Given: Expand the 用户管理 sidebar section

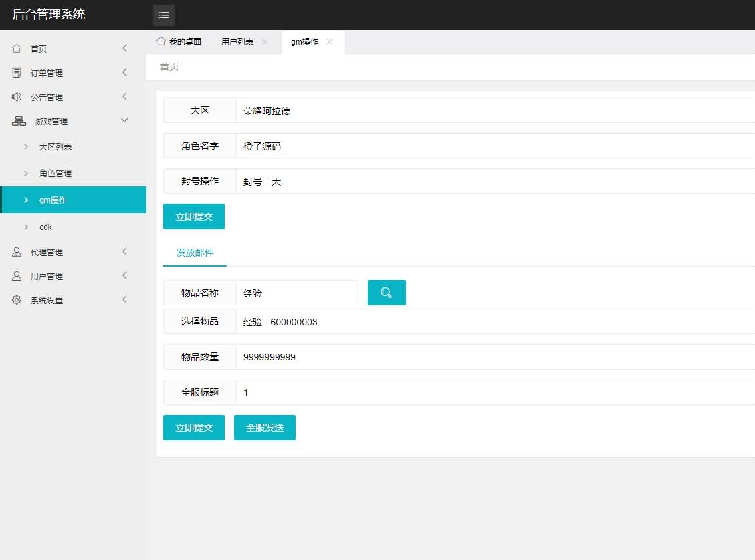Looking at the screenshot, I should tap(124, 276).
